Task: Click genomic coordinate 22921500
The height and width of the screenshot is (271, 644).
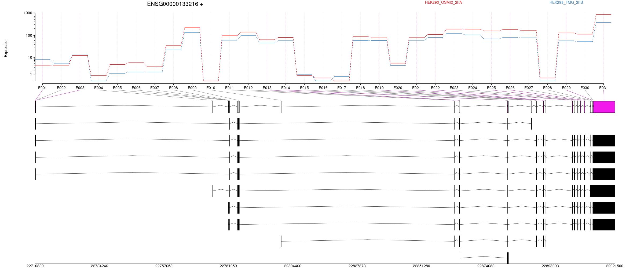Action: coord(615,266)
